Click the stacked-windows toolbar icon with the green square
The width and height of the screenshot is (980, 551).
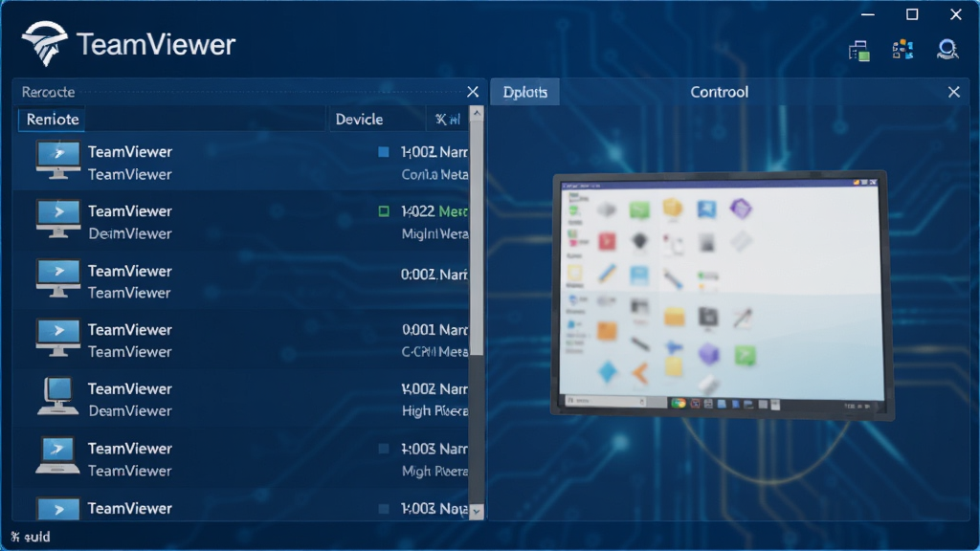point(859,50)
